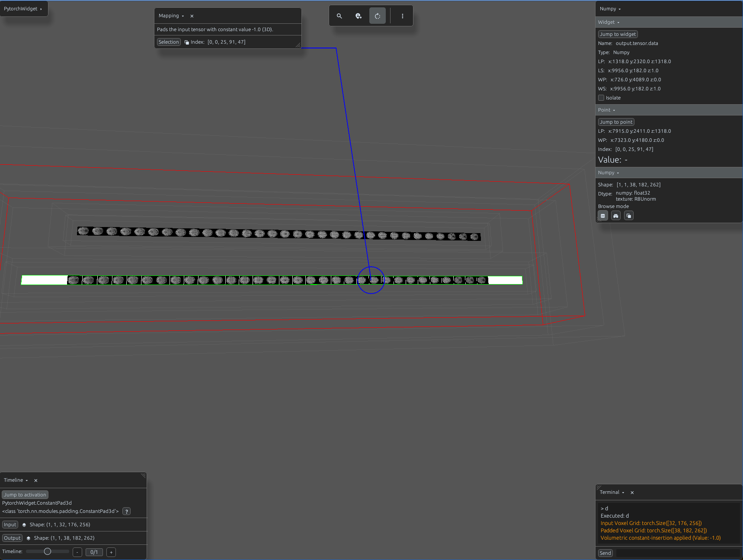The height and width of the screenshot is (560, 743).
Task: Select the stacked-squares browse mode icon
Action: click(x=629, y=216)
